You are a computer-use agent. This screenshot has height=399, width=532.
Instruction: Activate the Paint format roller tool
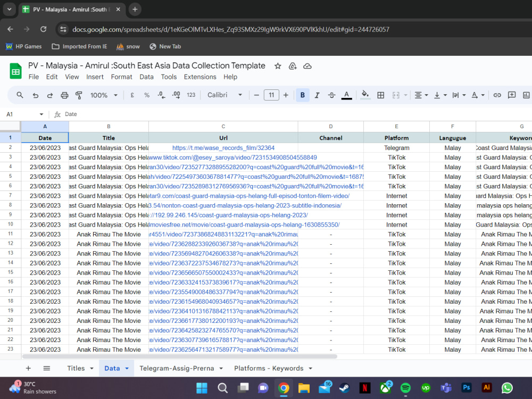tap(79, 95)
